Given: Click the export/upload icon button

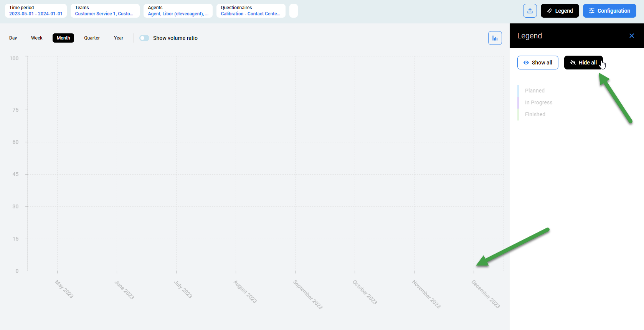Looking at the screenshot, I should pos(530,11).
